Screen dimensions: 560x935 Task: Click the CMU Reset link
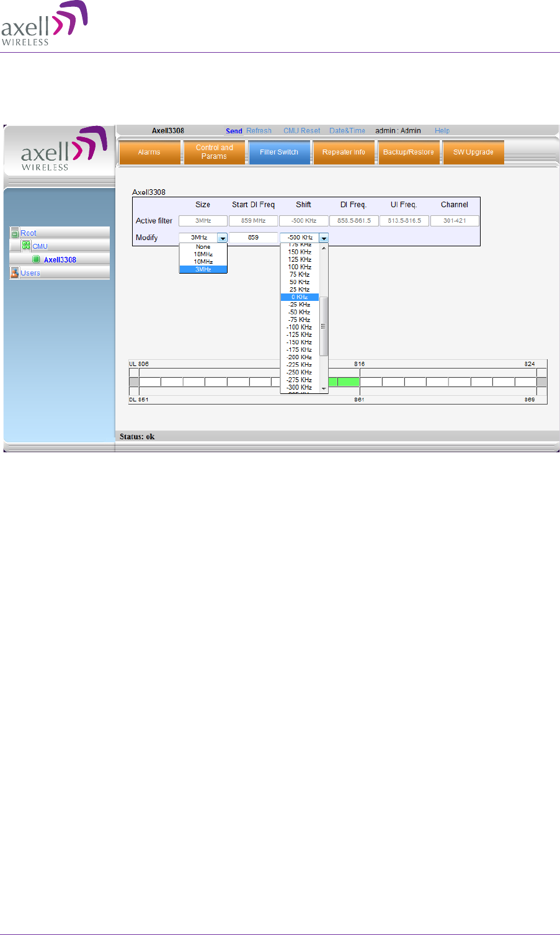[302, 131]
